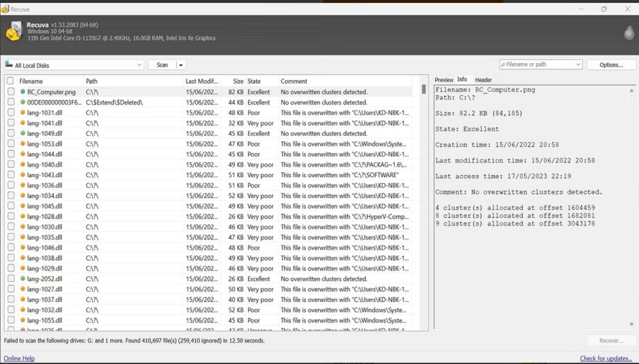Image resolution: width=639 pixels, height=364 pixels.
Task: Click green status dot of RC_Computer.png
Action: click(x=23, y=92)
